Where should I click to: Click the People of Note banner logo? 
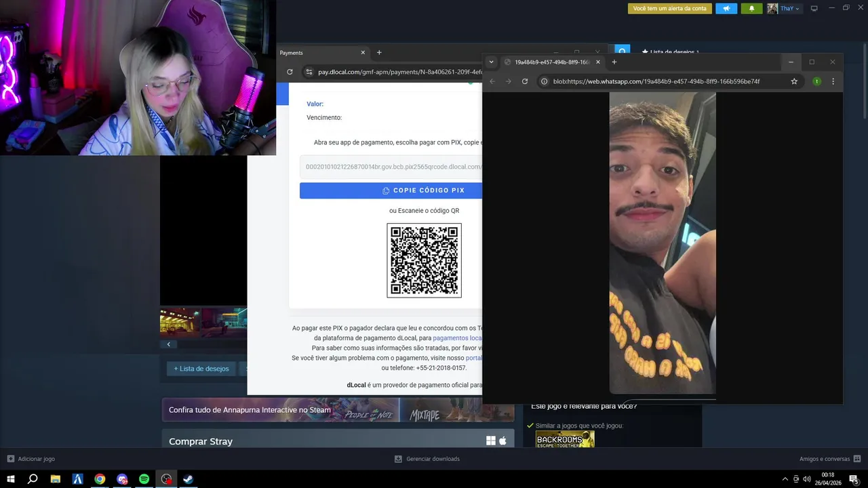click(369, 414)
